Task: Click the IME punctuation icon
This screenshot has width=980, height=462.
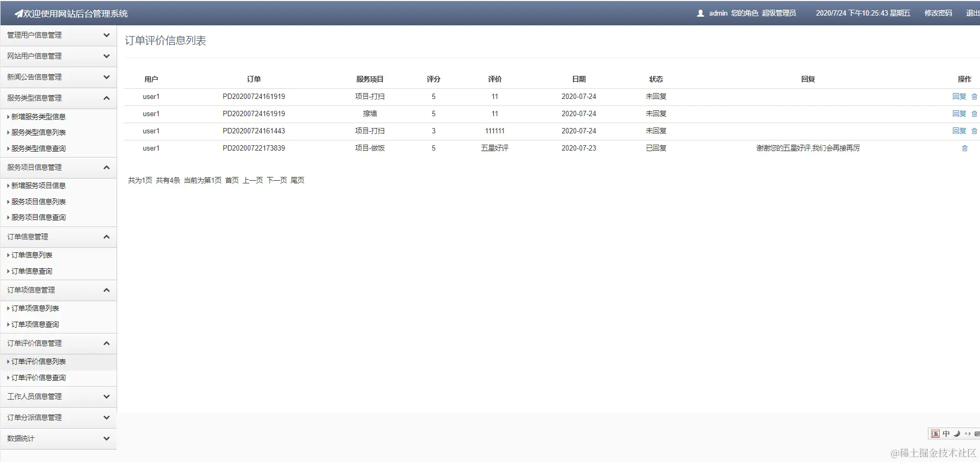Action: (x=967, y=433)
